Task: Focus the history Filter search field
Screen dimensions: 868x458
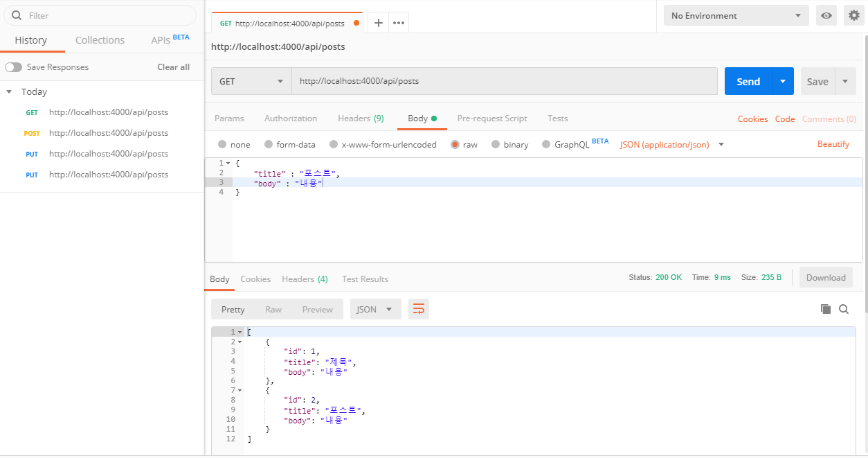Action: [100, 15]
